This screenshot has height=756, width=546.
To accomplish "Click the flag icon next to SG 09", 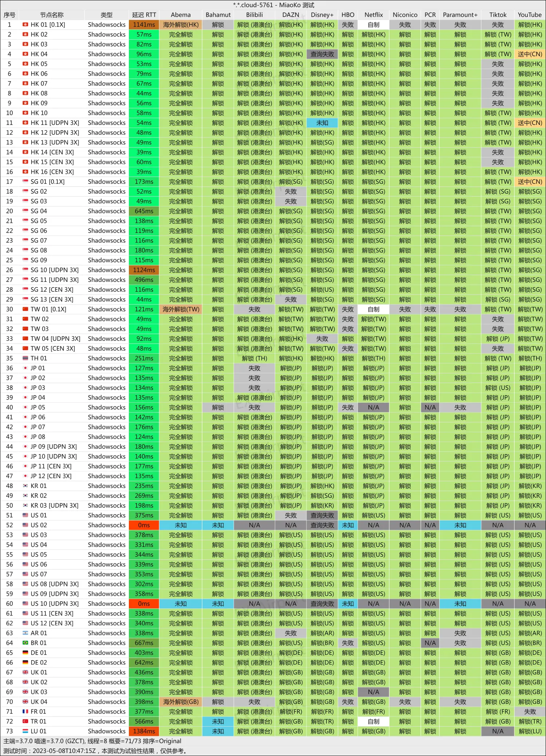I will (25, 260).
